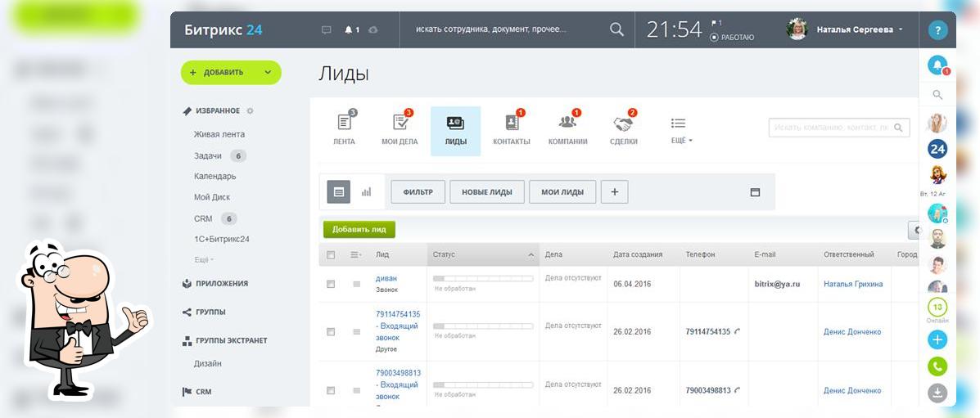
Task: Click the window layout icon in filter bar
Action: (755, 192)
